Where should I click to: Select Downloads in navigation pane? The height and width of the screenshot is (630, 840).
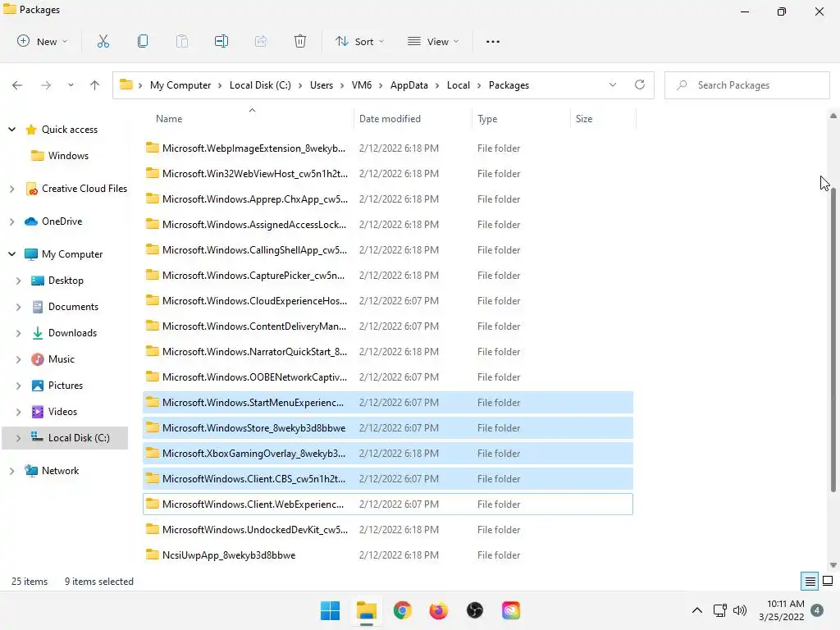[x=72, y=333]
